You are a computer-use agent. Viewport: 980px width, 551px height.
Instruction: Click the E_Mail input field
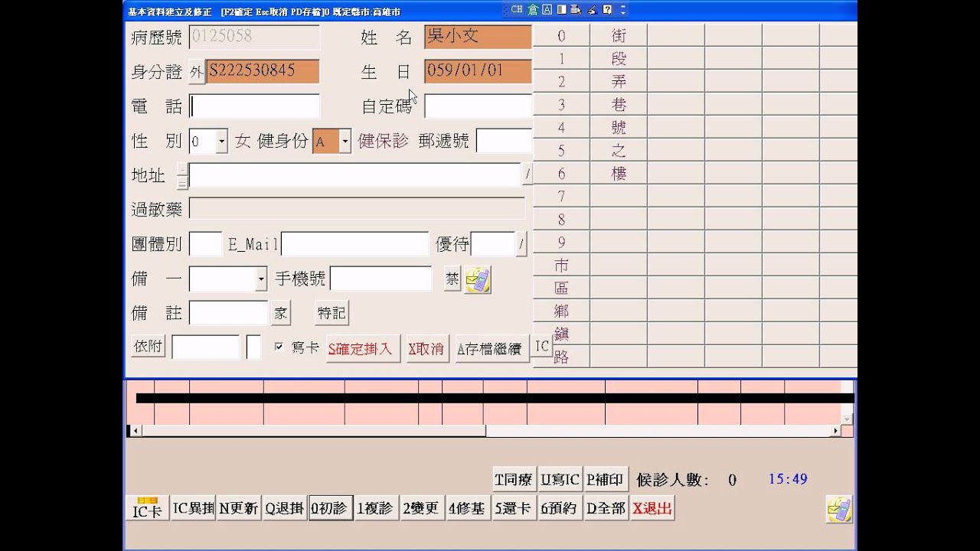354,244
